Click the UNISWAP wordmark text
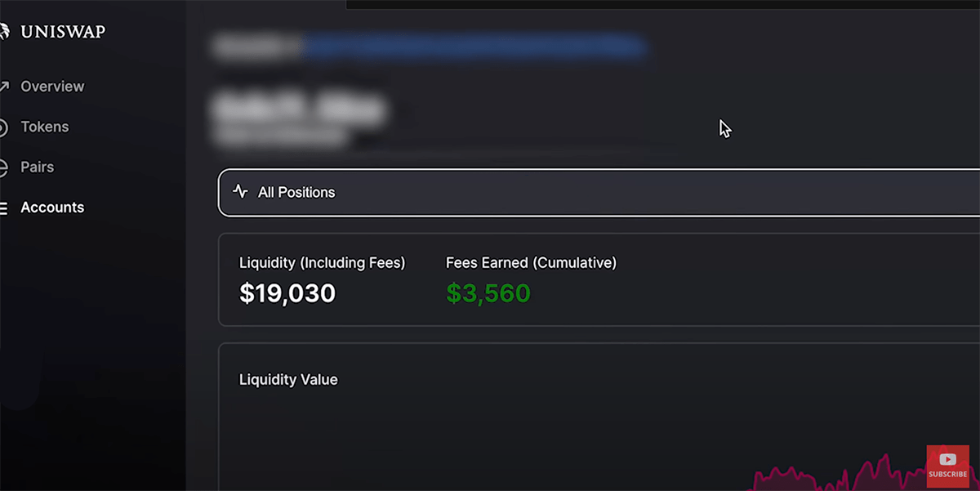The width and height of the screenshot is (980, 491). [63, 32]
